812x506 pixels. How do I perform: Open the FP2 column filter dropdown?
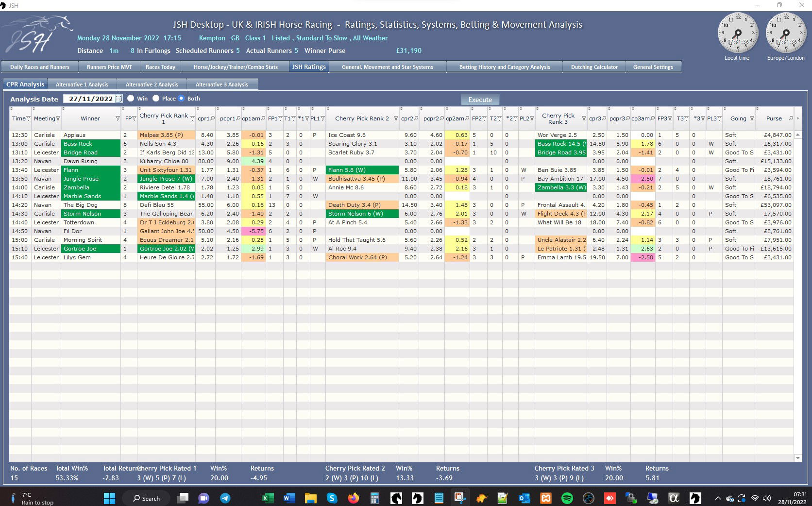click(x=484, y=118)
